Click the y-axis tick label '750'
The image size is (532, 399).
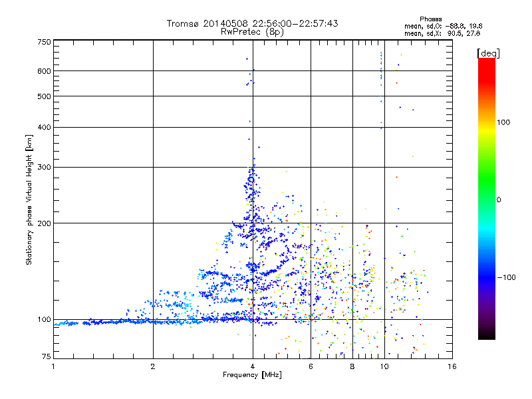44,42
